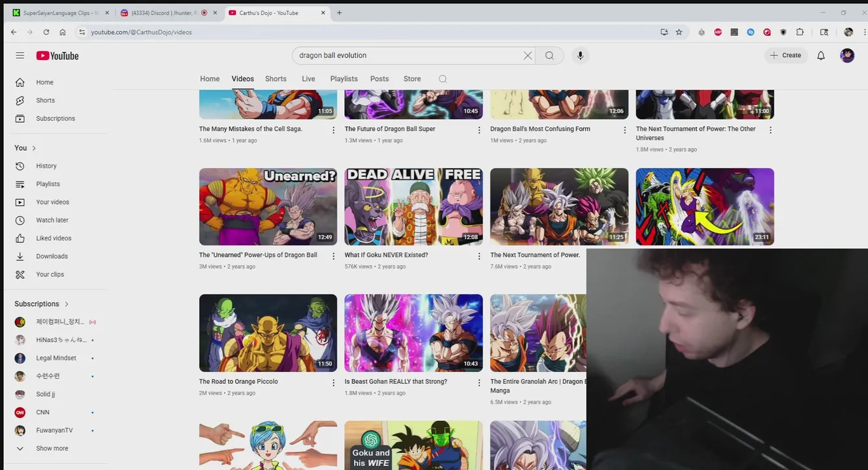Click the magnifier search button
868x470 pixels.
coord(549,55)
